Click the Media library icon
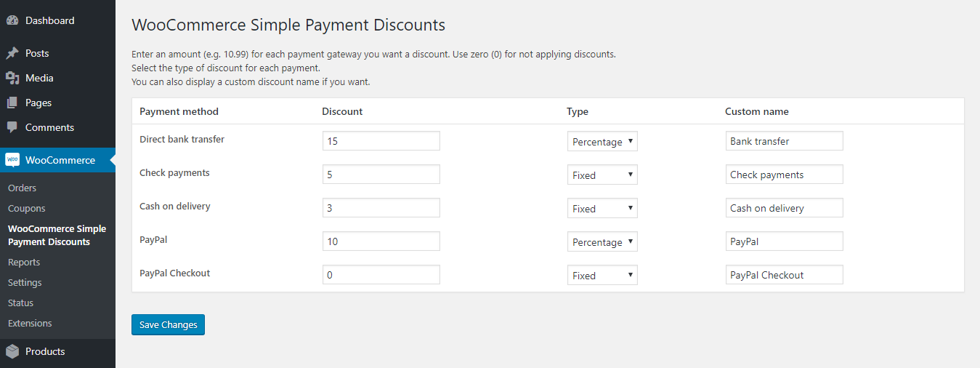 pyautogui.click(x=12, y=78)
